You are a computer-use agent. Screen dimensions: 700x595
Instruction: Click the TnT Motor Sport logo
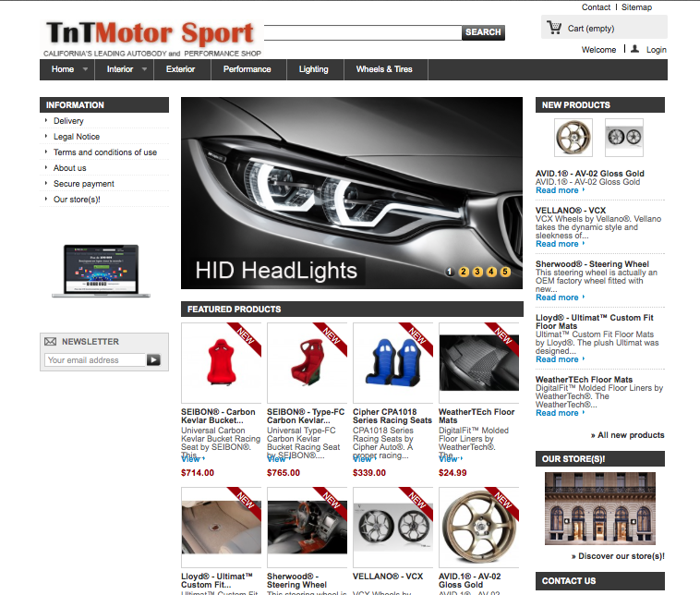151,39
